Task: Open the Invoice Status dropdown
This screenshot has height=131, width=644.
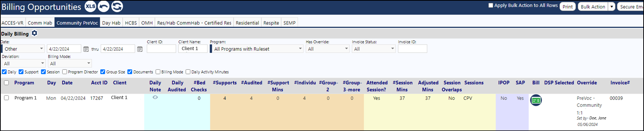Action: coord(374,49)
